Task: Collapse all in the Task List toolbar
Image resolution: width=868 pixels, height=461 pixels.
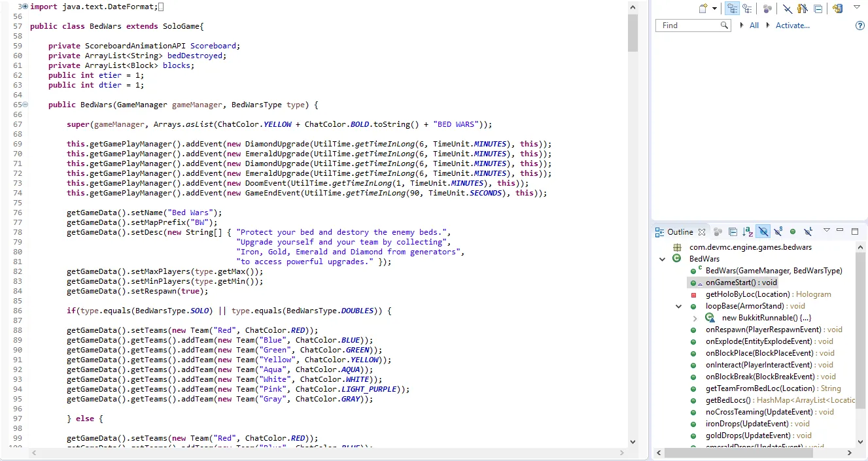Action: (x=818, y=9)
